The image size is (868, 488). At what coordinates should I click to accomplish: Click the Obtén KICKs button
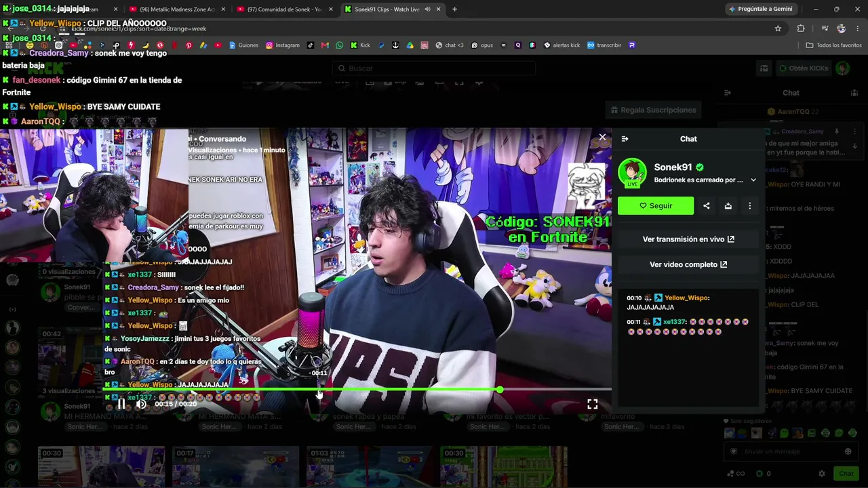click(804, 68)
